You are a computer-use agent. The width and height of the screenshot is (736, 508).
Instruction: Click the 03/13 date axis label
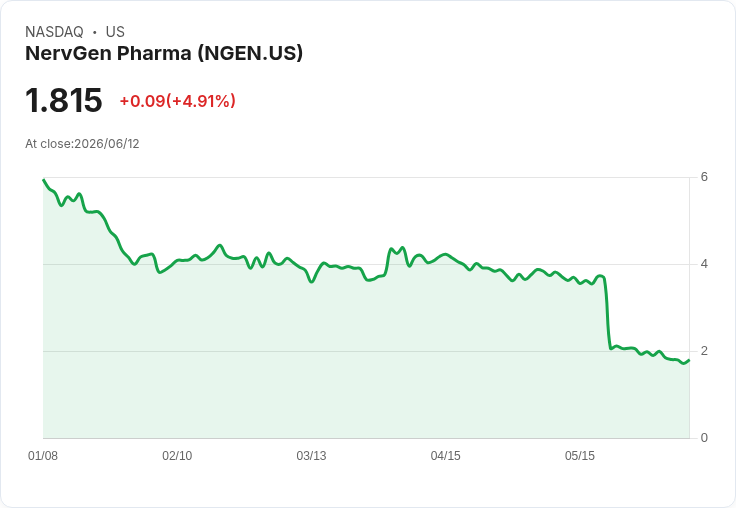pos(311,456)
